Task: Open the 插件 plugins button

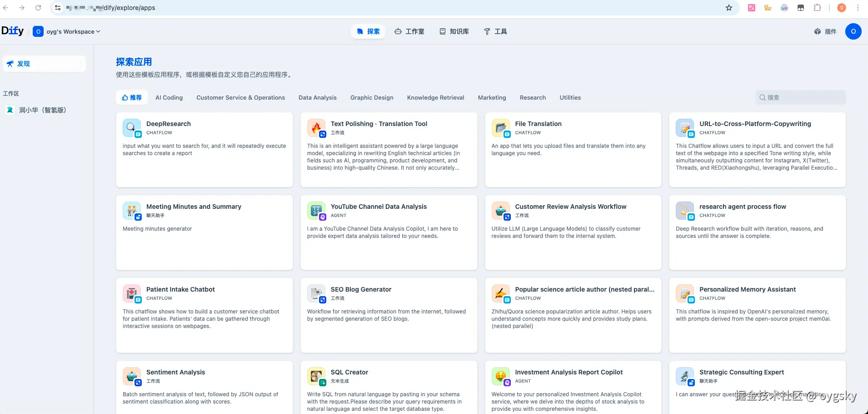Action: pyautogui.click(x=825, y=31)
